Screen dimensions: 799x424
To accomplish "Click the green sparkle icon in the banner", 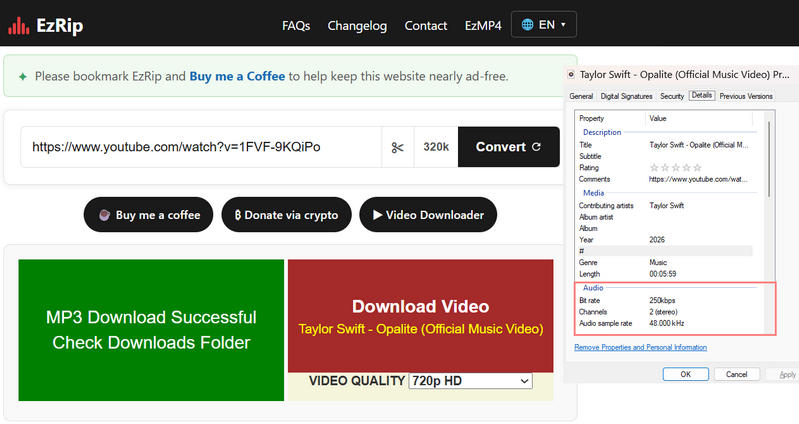I will click(22, 76).
